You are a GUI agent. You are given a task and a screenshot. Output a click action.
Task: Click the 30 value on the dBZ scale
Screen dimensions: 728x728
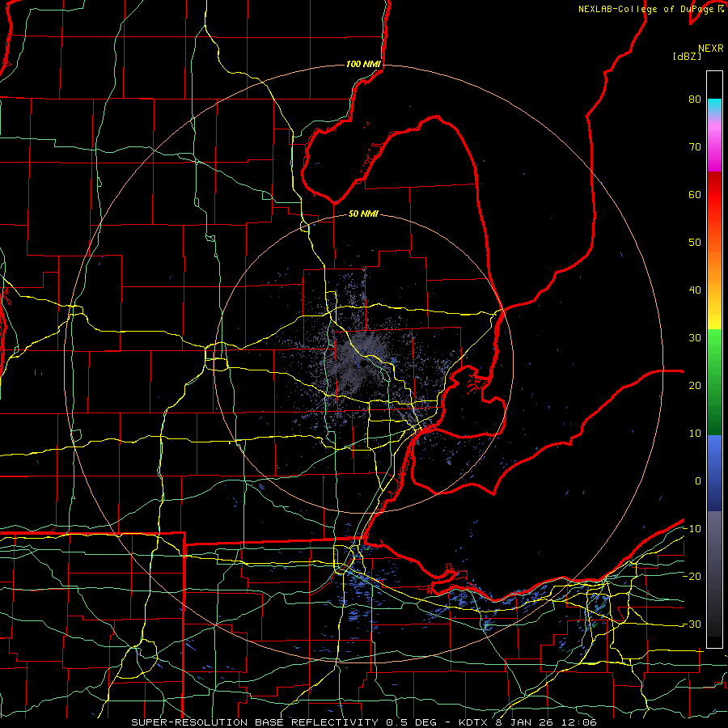[695, 337]
